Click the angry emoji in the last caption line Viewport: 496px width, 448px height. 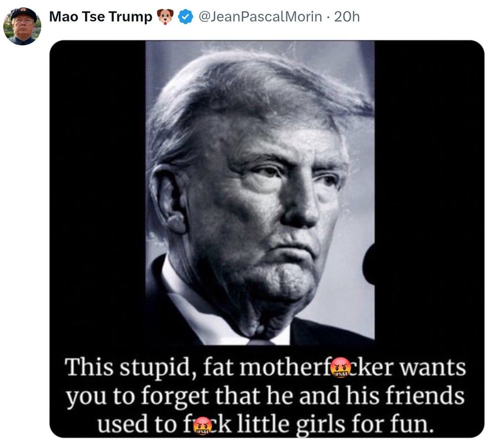(203, 425)
